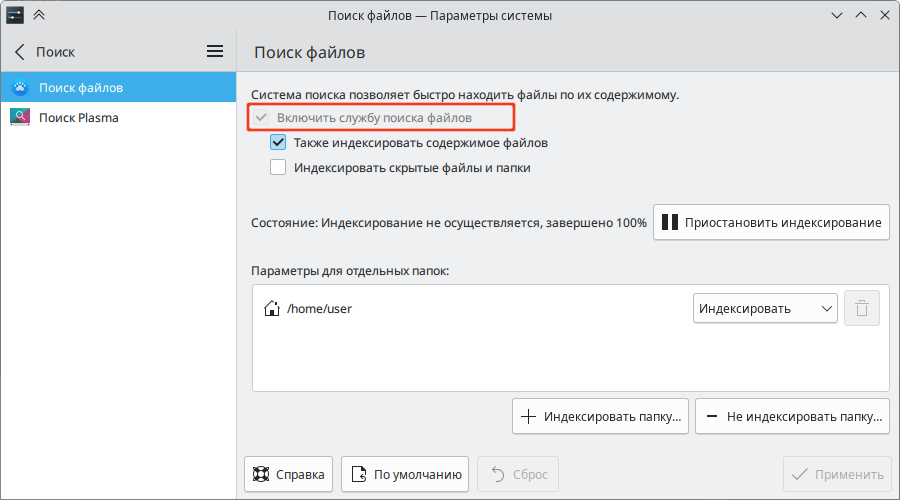Go back using the Поиск back arrow
Viewport: 900px width, 500px height.
coord(20,52)
